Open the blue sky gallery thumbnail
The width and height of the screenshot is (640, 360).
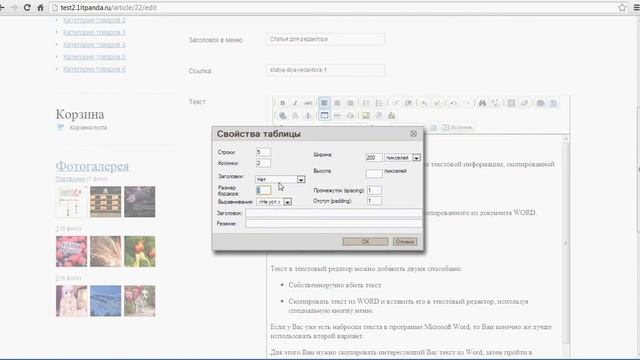[105, 301]
